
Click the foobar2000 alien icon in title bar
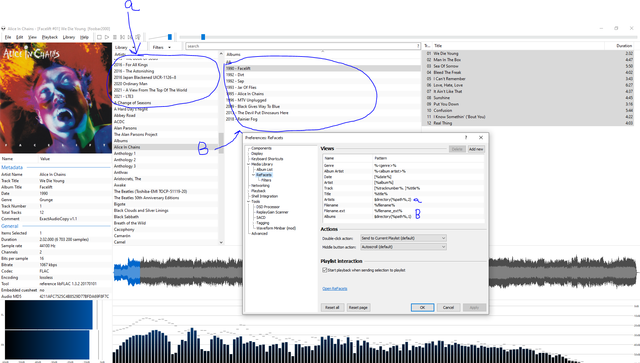[x=3, y=29]
